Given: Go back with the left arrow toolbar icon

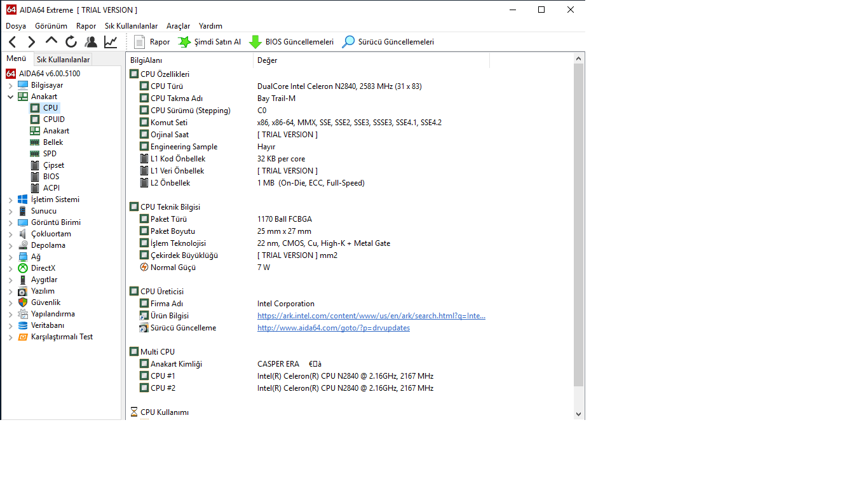Looking at the screenshot, I should [x=13, y=42].
